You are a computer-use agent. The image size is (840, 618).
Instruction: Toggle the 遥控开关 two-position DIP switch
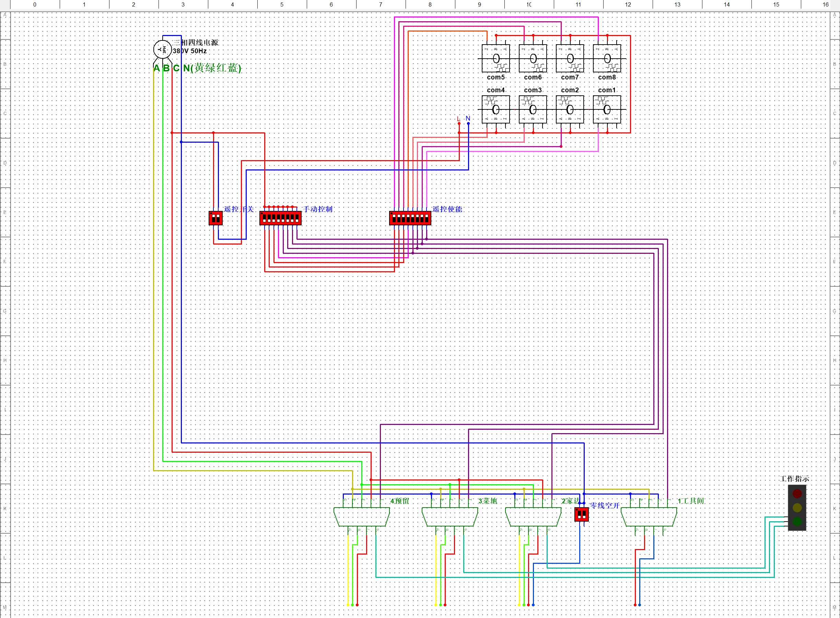coord(215,218)
